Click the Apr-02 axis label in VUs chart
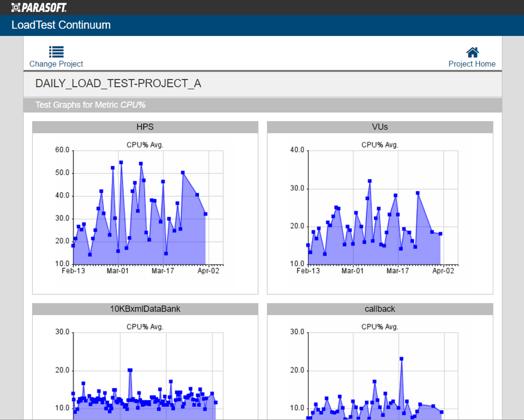 coord(443,270)
